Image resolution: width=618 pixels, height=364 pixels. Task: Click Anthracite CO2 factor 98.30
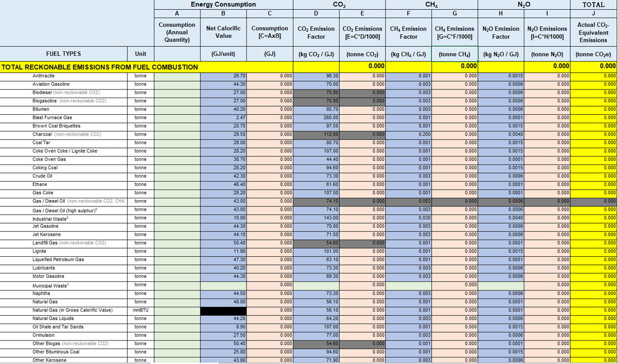[316, 76]
